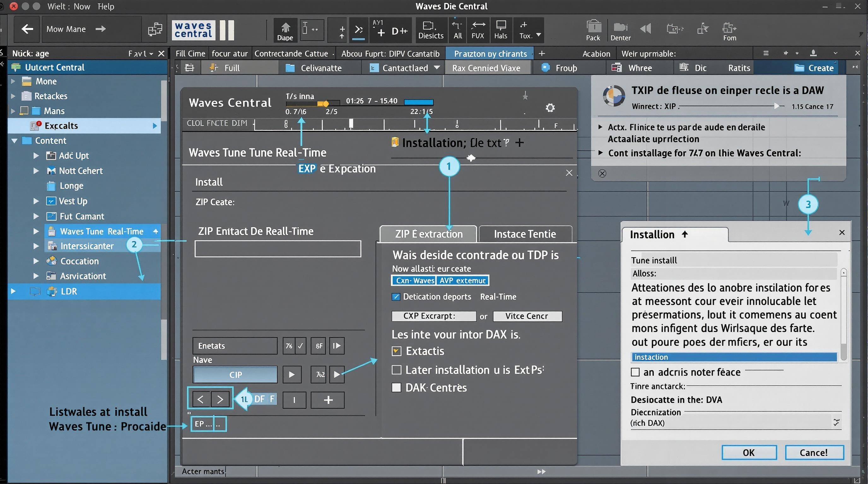
Task: Open the (rich DAX) combo box
Action: click(736, 423)
